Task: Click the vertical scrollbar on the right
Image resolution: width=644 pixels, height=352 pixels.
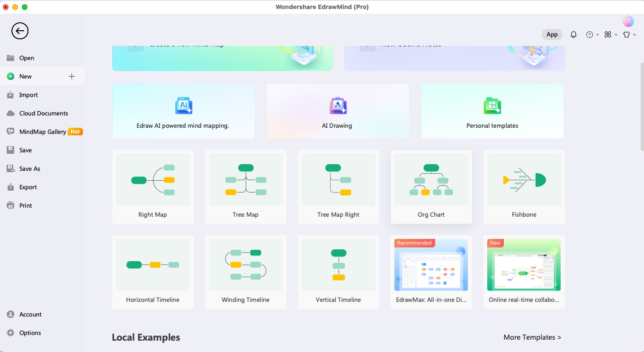Action: tap(642, 106)
